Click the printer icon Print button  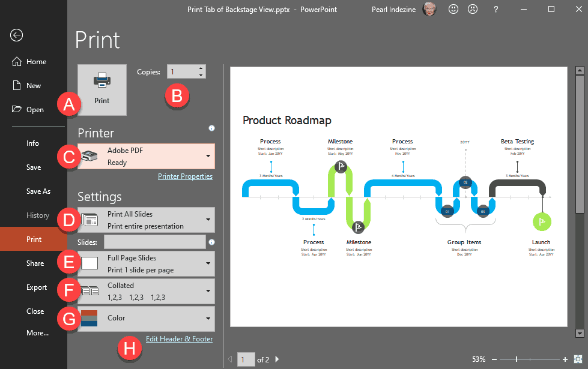click(x=102, y=89)
